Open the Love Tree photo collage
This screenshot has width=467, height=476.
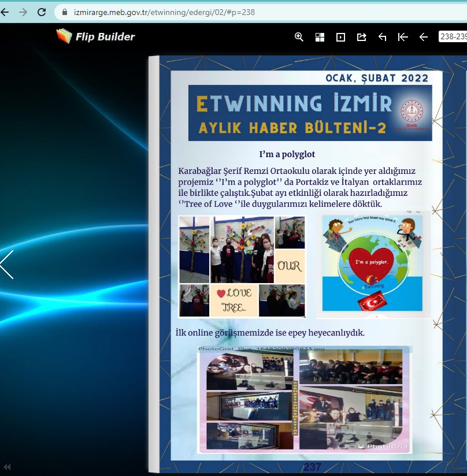[242, 266]
